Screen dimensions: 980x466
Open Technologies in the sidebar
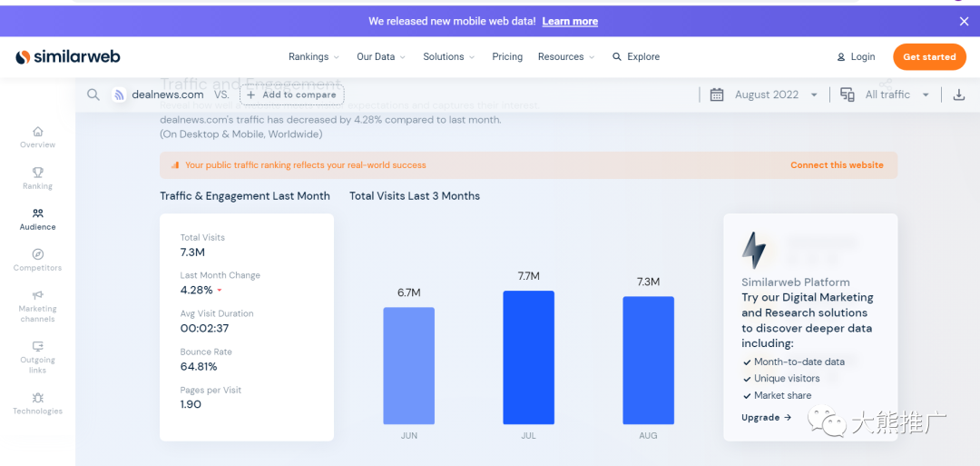click(38, 398)
